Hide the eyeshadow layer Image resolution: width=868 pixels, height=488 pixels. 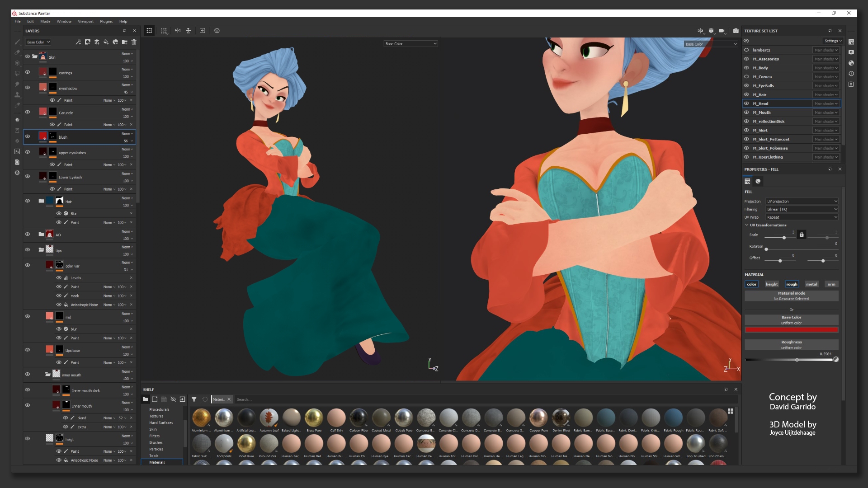click(x=28, y=88)
